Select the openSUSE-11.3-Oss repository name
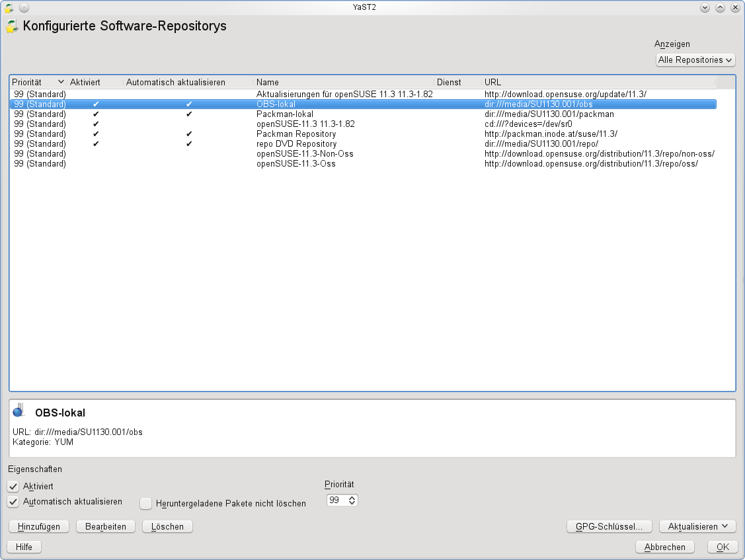 [296, 164]
